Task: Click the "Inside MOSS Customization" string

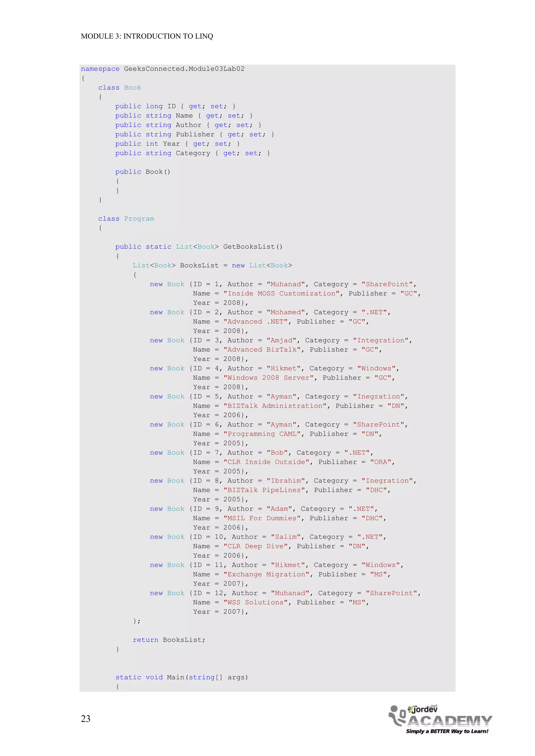Action: point(281,293)
